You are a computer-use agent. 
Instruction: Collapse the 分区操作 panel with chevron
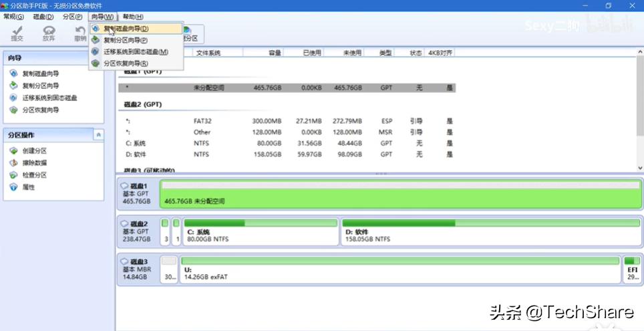click(99, 135)
